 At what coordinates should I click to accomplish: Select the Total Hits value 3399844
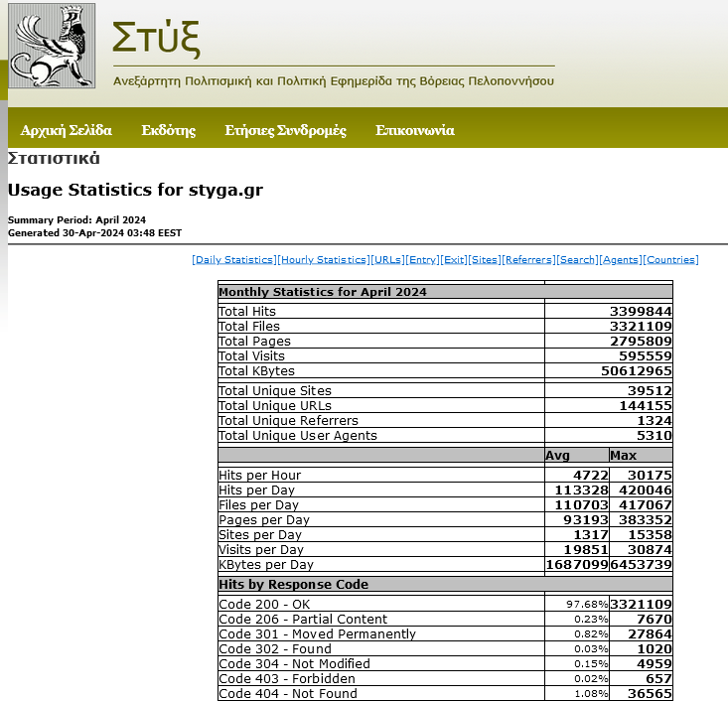641,311
